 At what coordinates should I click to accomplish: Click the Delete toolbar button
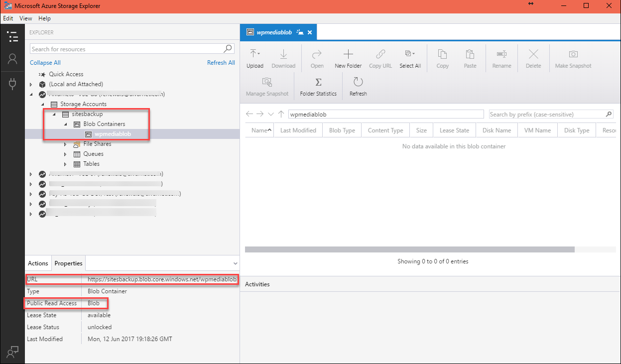pyautogui.click(x=533, y=59)
